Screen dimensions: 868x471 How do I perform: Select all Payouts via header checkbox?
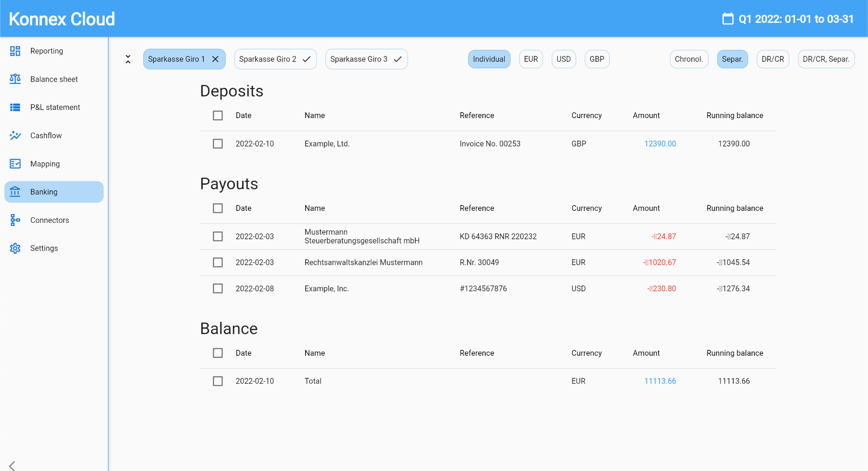click(x=218, y=208)
